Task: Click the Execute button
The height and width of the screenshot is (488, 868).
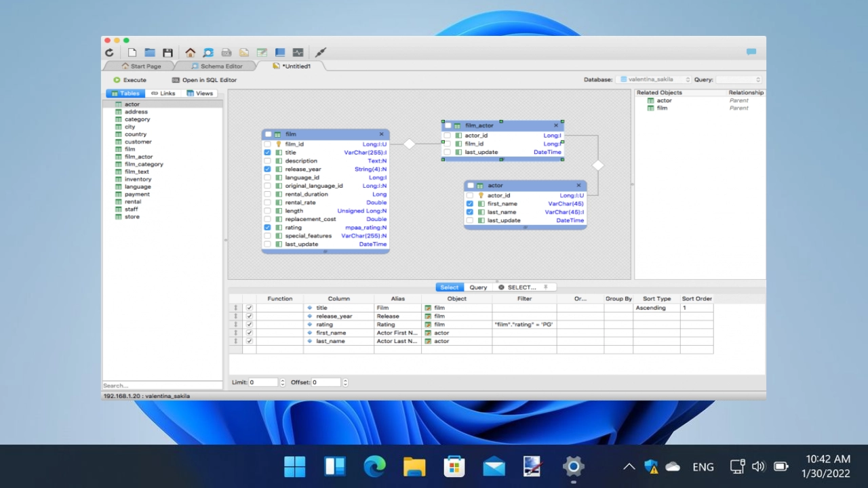Action: pos(130,80)
